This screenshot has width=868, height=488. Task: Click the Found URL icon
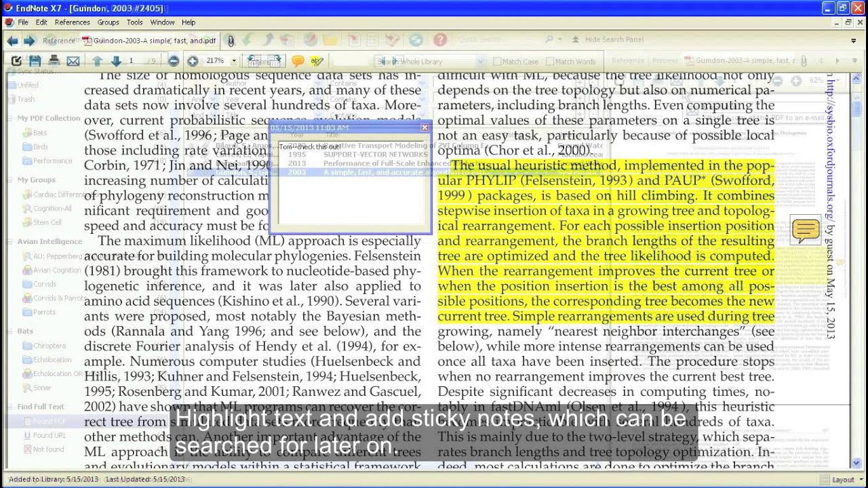tap(27, 435)
